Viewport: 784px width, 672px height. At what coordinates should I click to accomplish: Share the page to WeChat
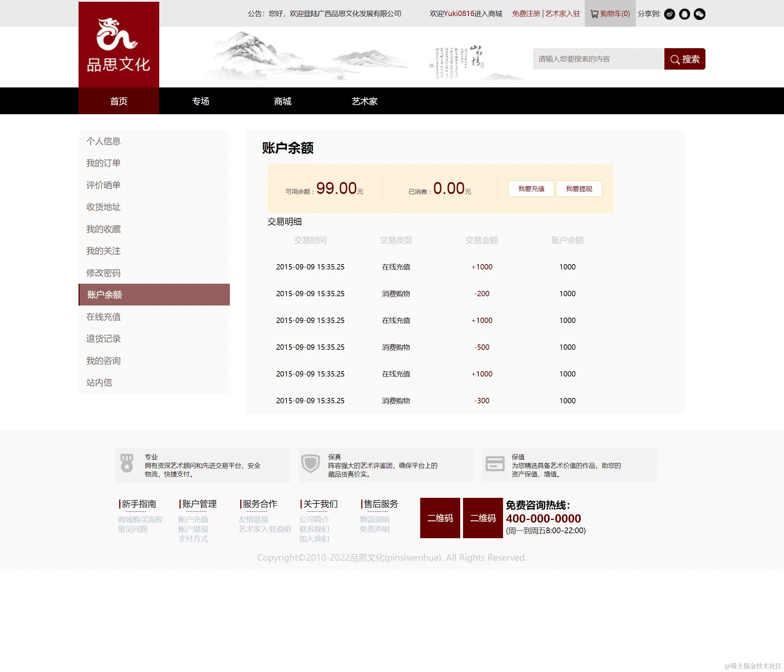tap(699, 14)
